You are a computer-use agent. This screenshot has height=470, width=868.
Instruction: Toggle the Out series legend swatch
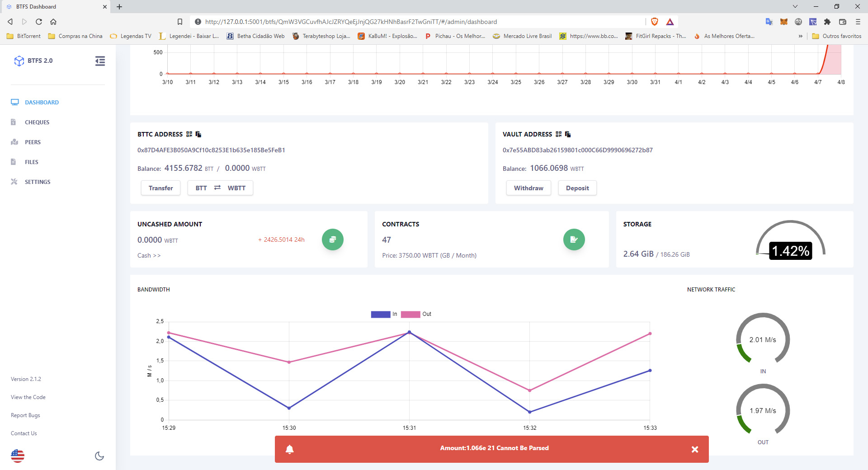[x=410, y=314]
